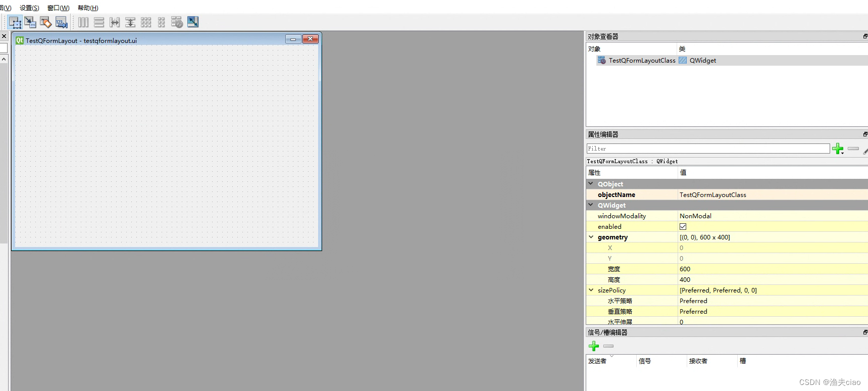Select the Edit Widgets mode tool
The width and height of the screenshot is (868, 391).
pyautogui.click(x=15, y=22)
